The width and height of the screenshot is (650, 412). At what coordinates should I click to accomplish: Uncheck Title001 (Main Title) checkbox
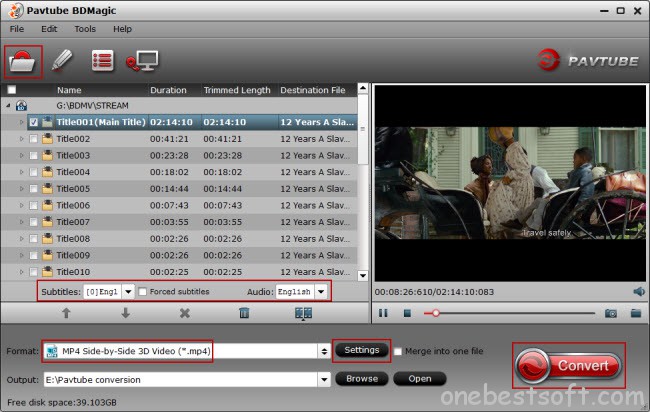(34, 122)
